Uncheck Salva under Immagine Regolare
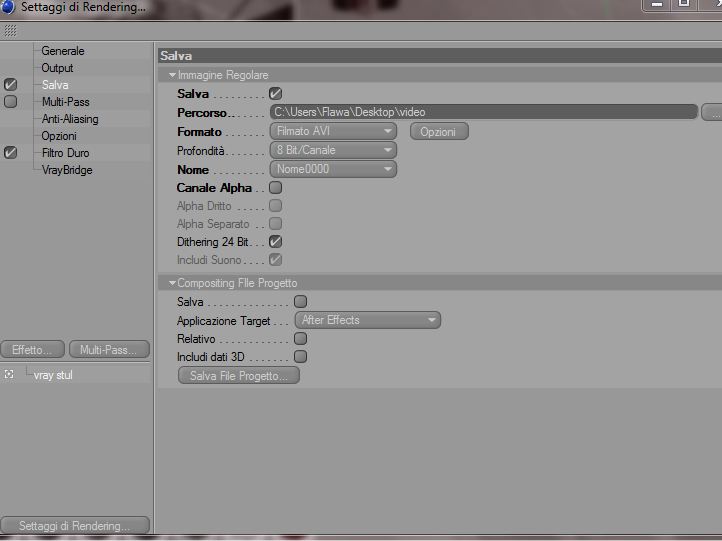This screenshot has height=541, width=722. 275,93
